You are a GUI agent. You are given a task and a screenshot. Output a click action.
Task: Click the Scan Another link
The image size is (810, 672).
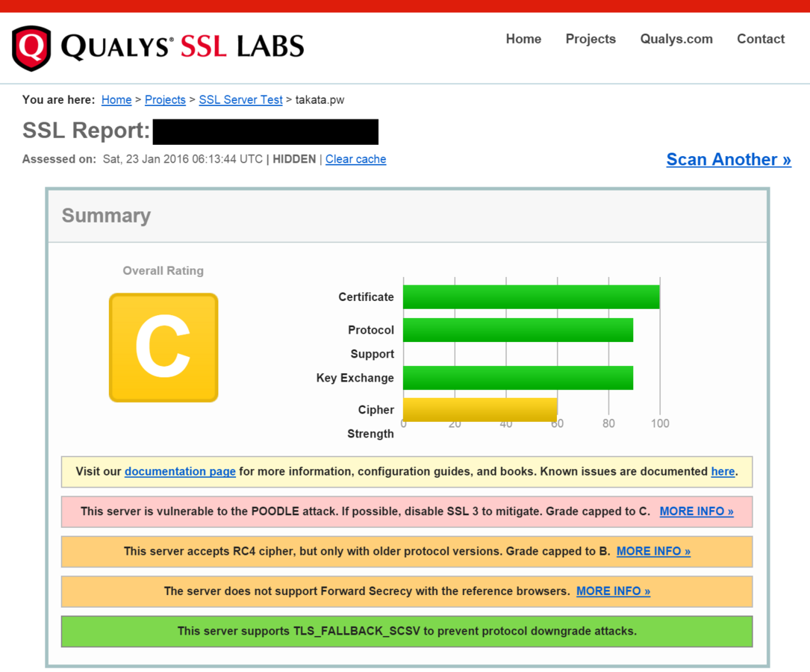click(729, 159)
